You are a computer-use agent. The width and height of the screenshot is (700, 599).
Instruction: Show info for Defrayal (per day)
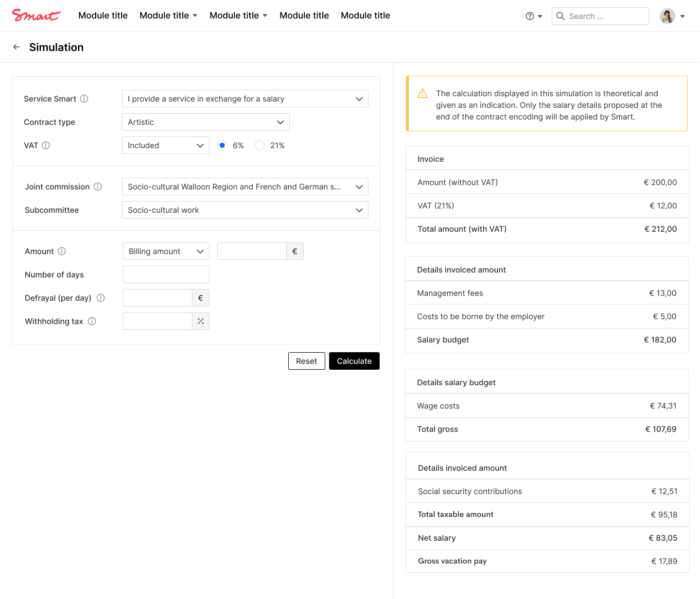[101, 298]
